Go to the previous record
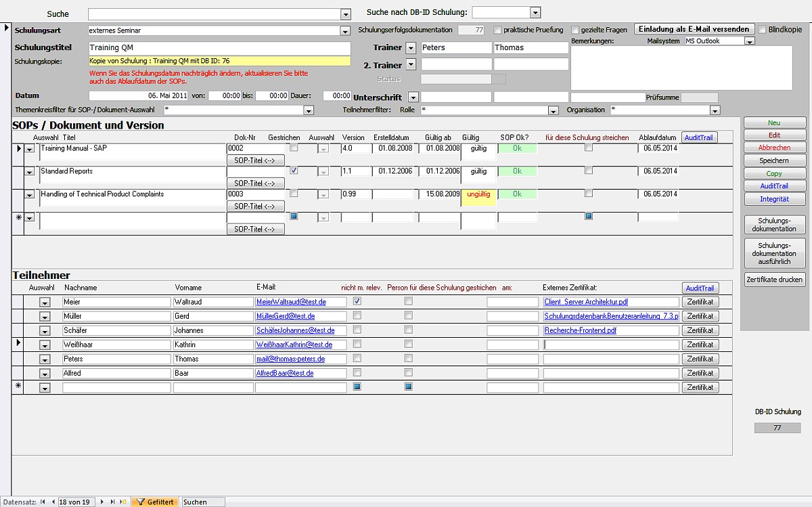Screen dimensions: 812x507 pos(53,502)
